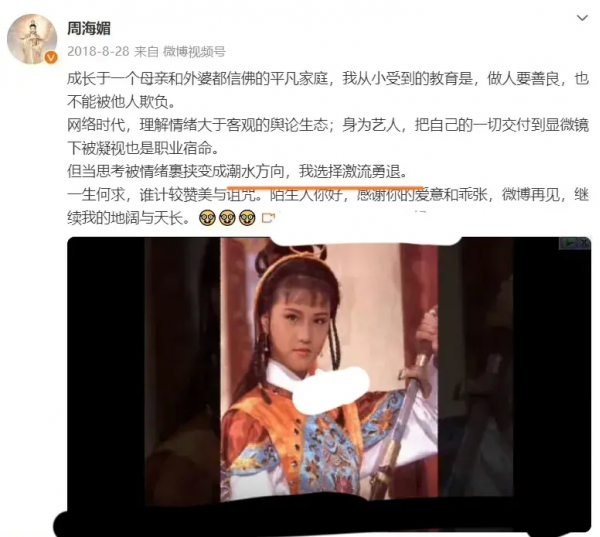600x537 pixels.
Task: Click the green play icon on video
Action: 569,243
